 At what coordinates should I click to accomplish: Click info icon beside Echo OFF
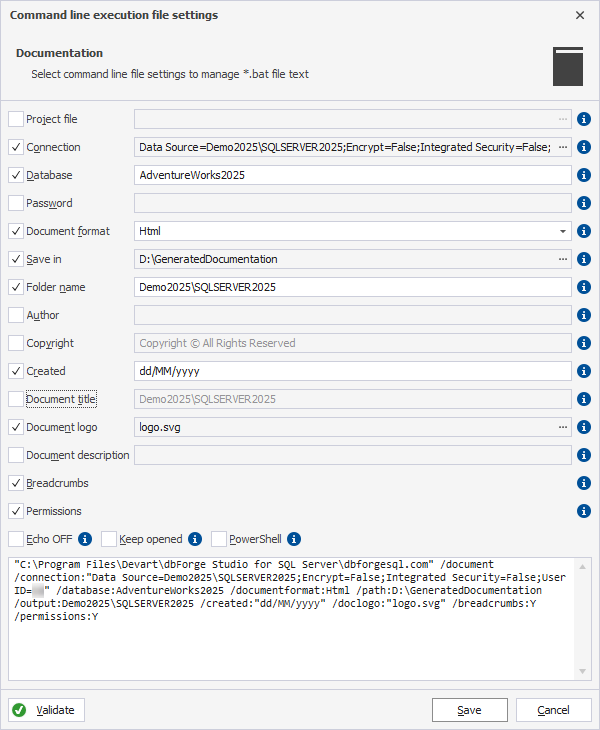(x=85, y=539)
